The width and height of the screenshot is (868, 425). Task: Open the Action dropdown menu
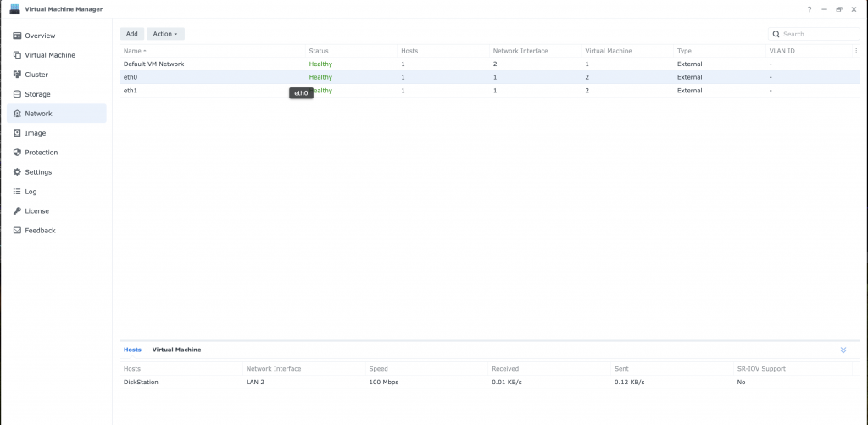click(x=165, y=34)
